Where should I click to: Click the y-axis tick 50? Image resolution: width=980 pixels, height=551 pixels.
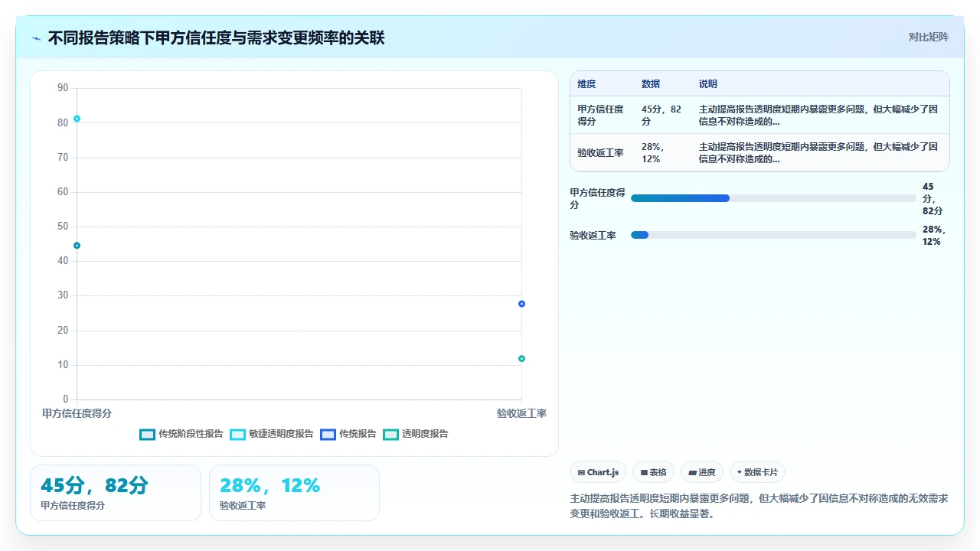click(63, 227)
